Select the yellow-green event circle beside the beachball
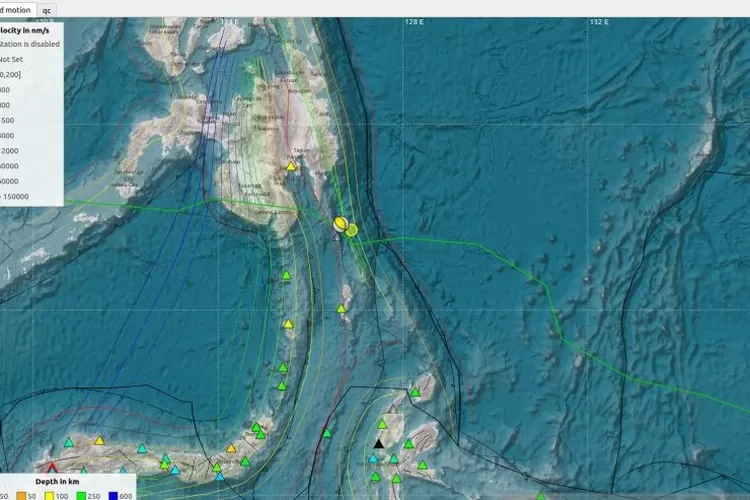The image size is (750, 500). [352, 230]
